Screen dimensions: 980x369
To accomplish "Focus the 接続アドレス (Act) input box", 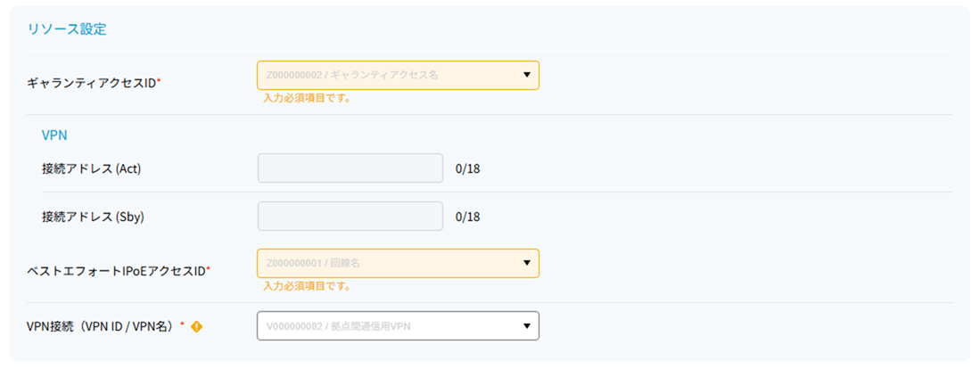I will click(350, 168).
